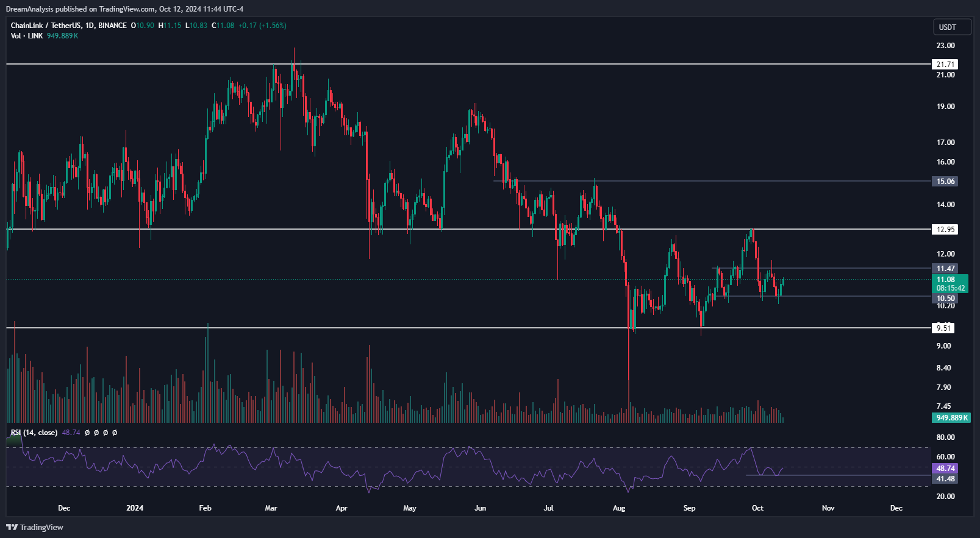Click the 7.45 price axis tick
Image resolution: width=980 pixels, height=538 pixels.
(944, 406)
